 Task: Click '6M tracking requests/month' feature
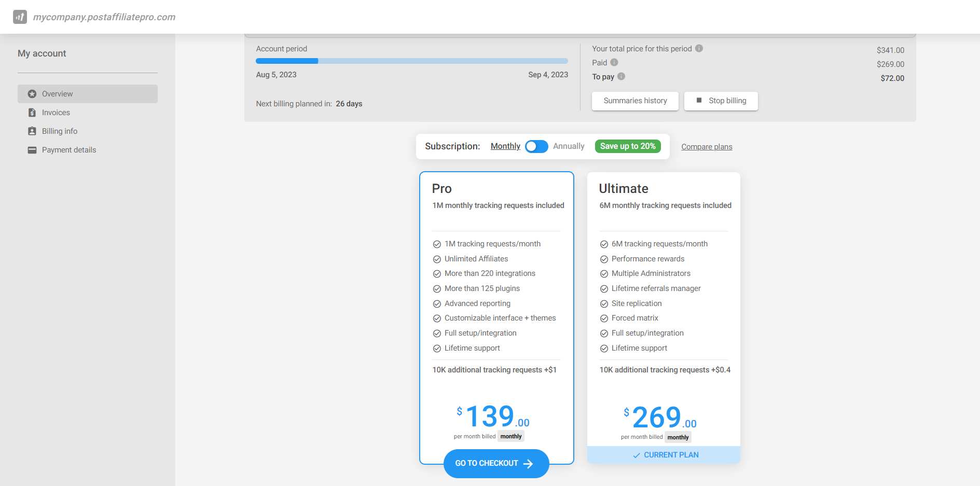click(x=659, y=244)
